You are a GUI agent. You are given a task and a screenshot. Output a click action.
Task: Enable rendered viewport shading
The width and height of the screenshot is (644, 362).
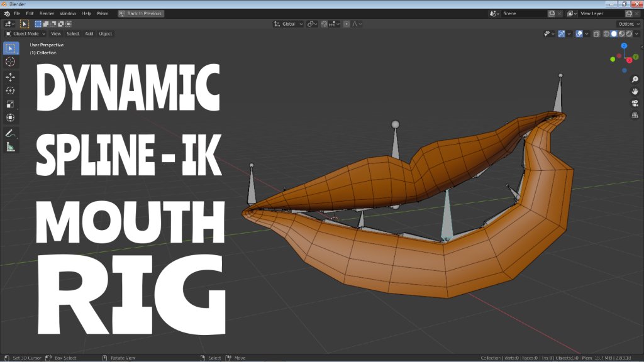629,34
